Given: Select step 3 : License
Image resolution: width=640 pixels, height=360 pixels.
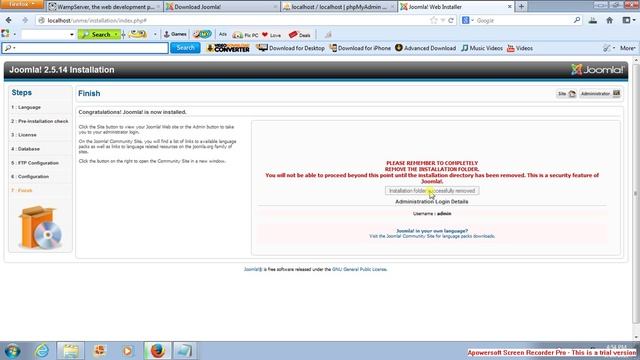Looking at the screenshot, I should point(24,135).
